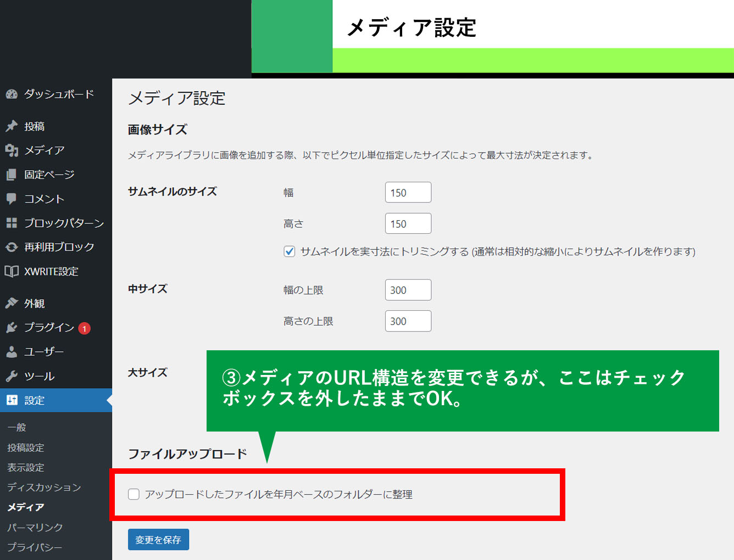Screen dimensions: 734x560
Task: Click the 変更を保存 button
Action: (x=158, y=540)
